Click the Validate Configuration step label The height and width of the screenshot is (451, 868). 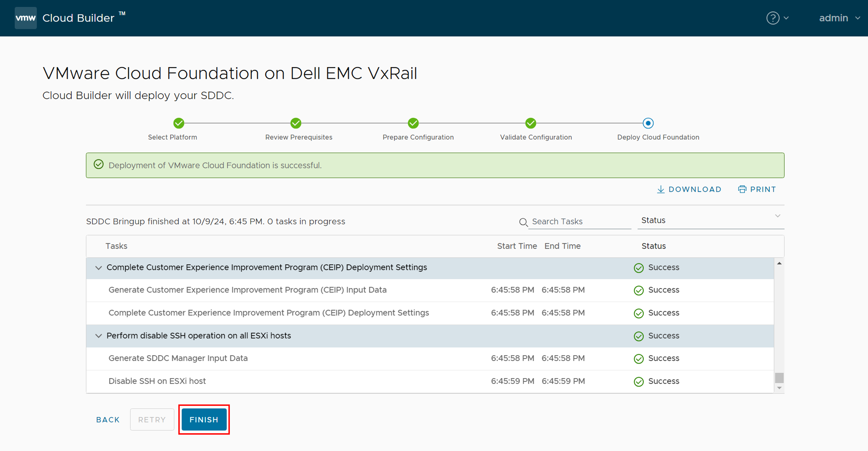536,137
